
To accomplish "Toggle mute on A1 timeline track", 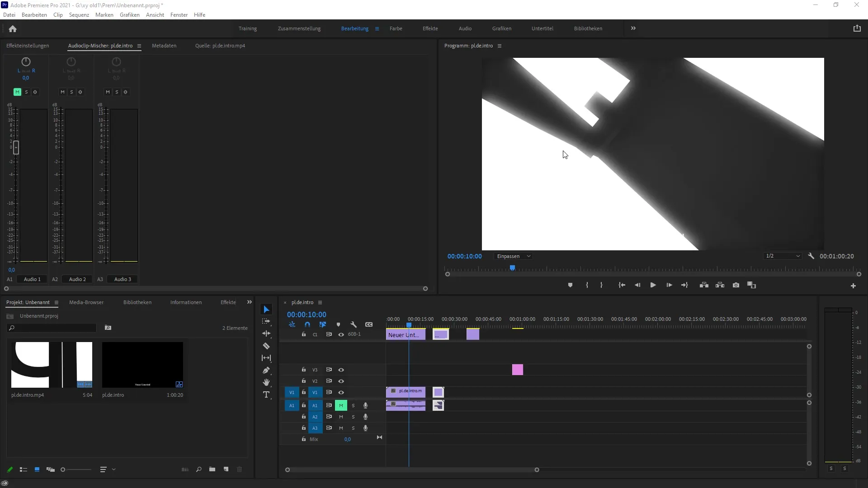I will click(x=341, y=405).
